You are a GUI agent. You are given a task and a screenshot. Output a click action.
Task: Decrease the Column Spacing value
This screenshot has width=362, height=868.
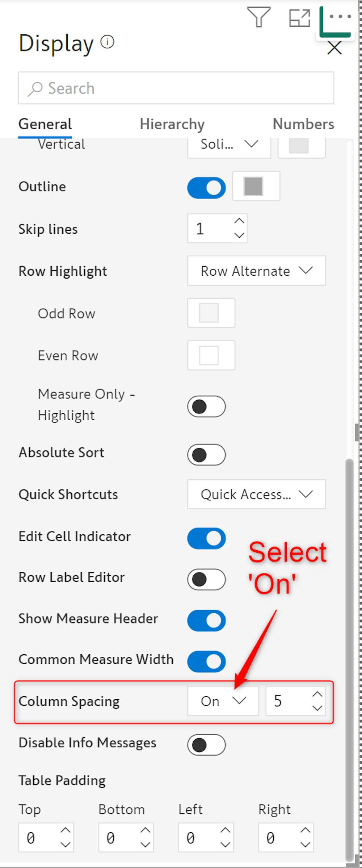point(317,708)
